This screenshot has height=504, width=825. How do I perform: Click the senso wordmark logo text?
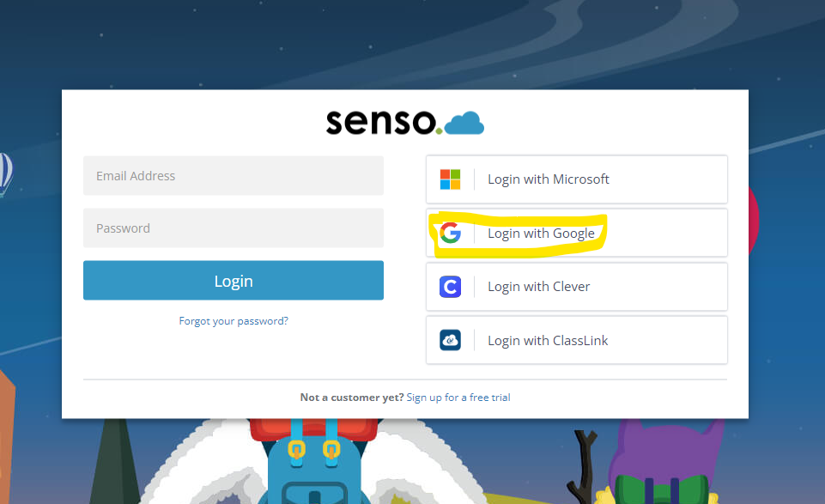[x=381, y=122]
